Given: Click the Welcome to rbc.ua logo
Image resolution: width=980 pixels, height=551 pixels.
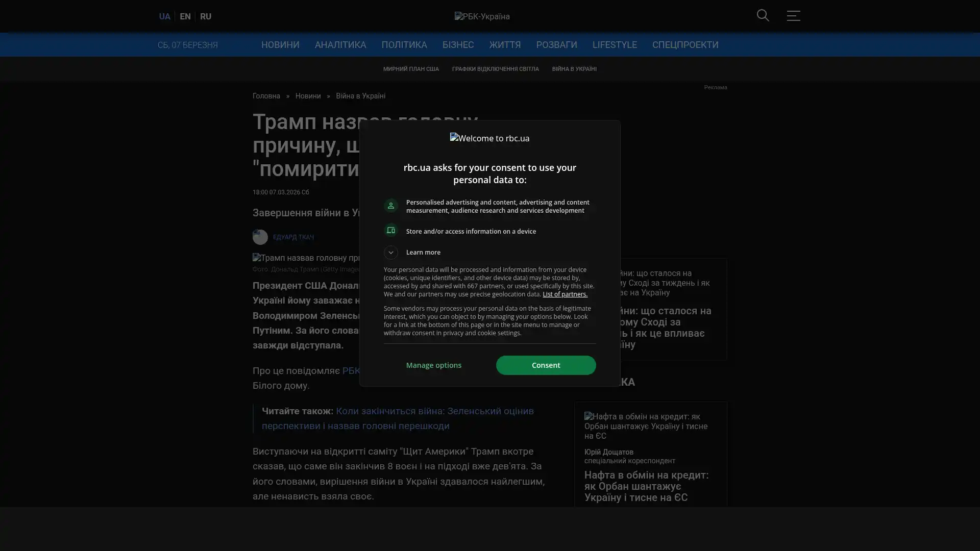Looking at the screenshot, I should (489, 138).
